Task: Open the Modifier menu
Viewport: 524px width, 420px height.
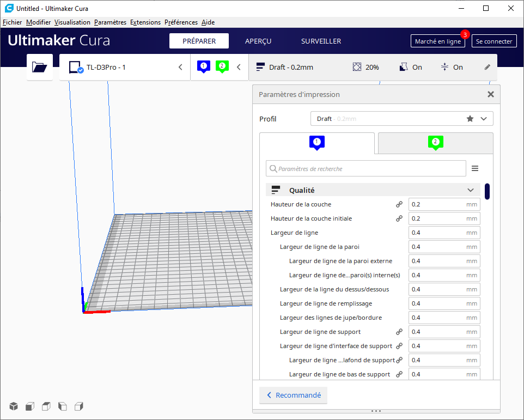Action: coord(39,22)
